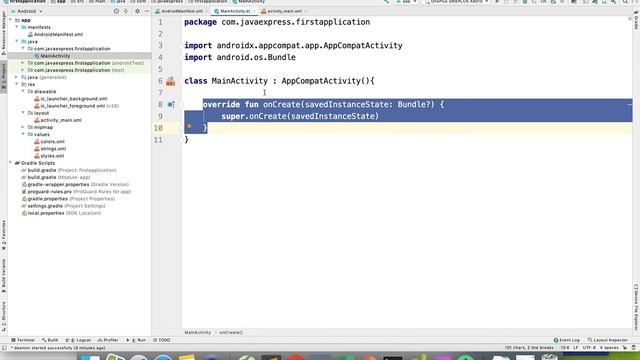Open the Favorites side tool window
640x360 pixels.
pos(4,236)
